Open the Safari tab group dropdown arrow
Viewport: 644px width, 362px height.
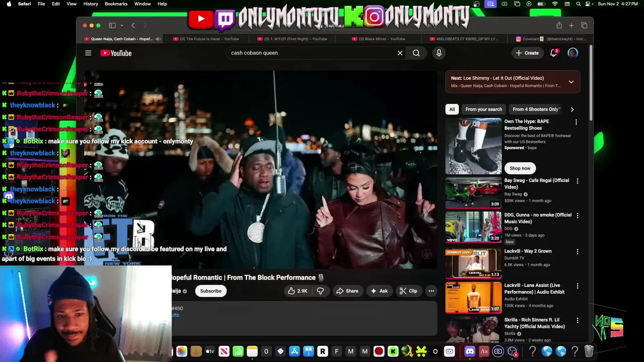click(x=122, y=25)
